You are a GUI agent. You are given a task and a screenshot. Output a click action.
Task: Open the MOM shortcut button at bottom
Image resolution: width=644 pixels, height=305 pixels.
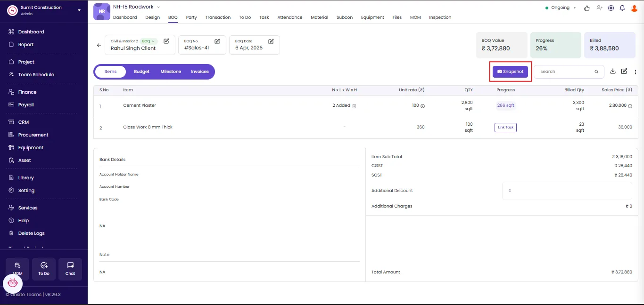(x=17, y=269)
